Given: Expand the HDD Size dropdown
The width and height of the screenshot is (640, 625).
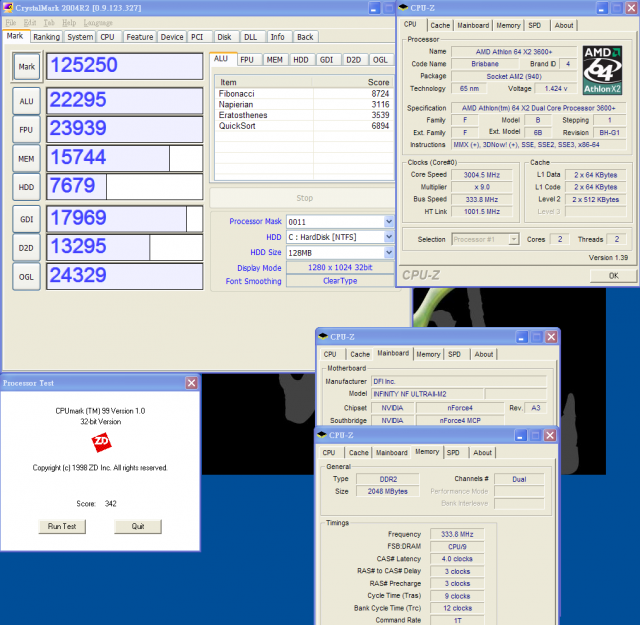Looking at the screenshot, I should click(x=389, y=252).
